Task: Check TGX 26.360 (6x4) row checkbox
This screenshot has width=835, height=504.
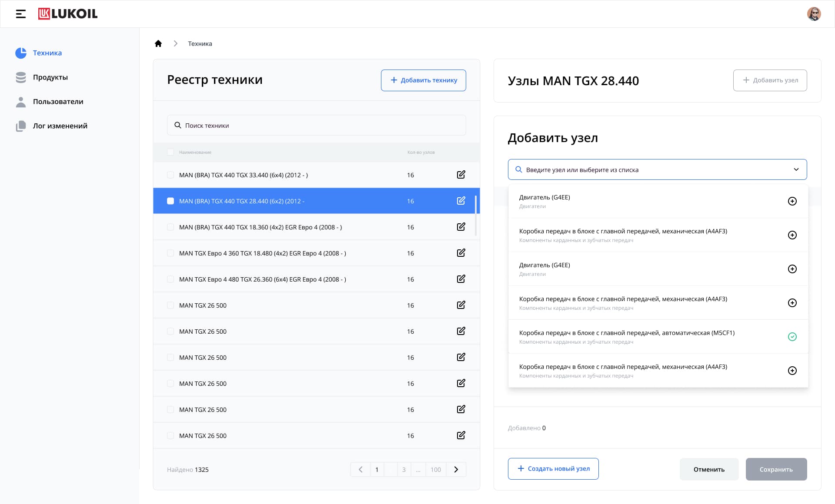Action: pyautogui.click(x=170, y=279)
